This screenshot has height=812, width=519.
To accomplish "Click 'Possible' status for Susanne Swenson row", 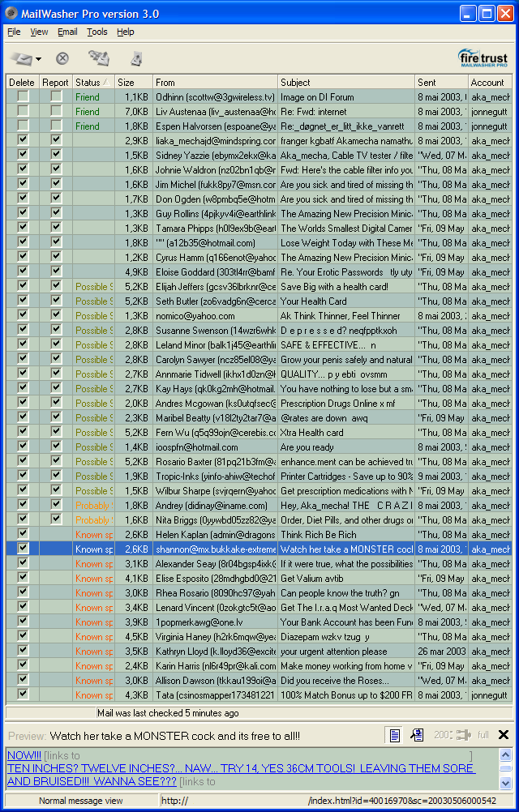I will (94, 331).
